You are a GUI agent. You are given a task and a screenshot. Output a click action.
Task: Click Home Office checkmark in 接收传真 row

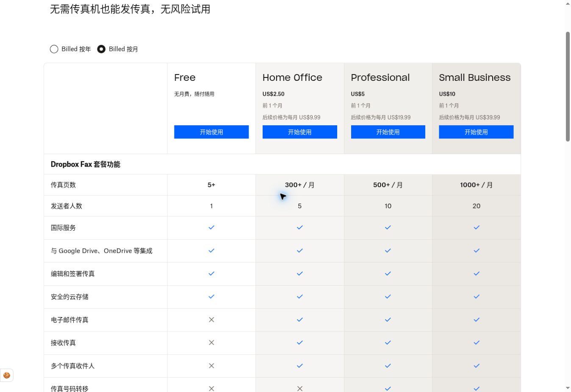coord(300,342)
